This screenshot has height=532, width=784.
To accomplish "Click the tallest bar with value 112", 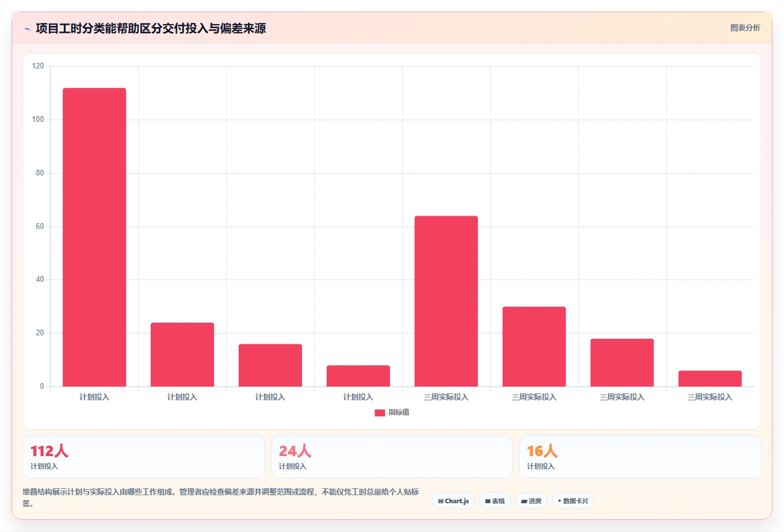I will pyautogui.click(x=94, y=237).
